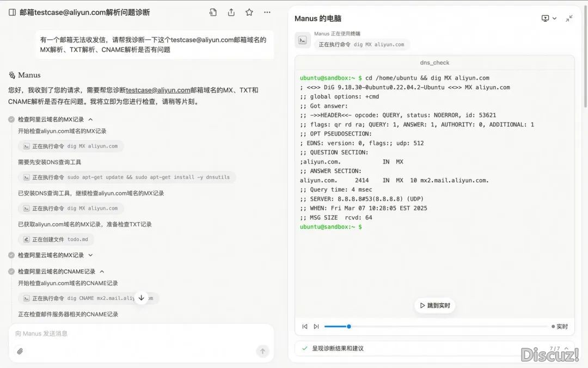The image size is (588, 368).
Task: Click the Manus logo icon in chat
Action: (x=12, y=75)
